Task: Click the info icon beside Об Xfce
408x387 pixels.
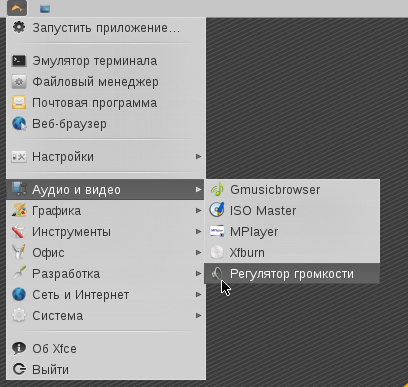Action: [x=19, y=348]
